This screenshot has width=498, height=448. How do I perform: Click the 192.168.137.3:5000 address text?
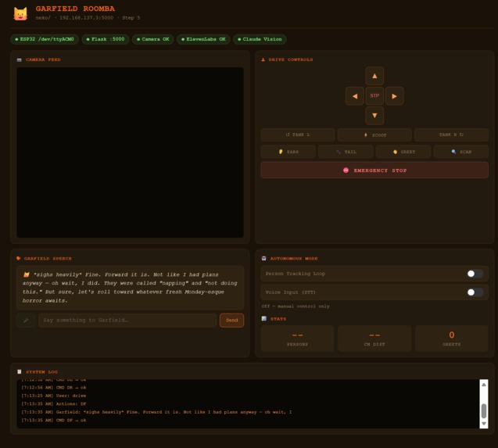point(86,18)
